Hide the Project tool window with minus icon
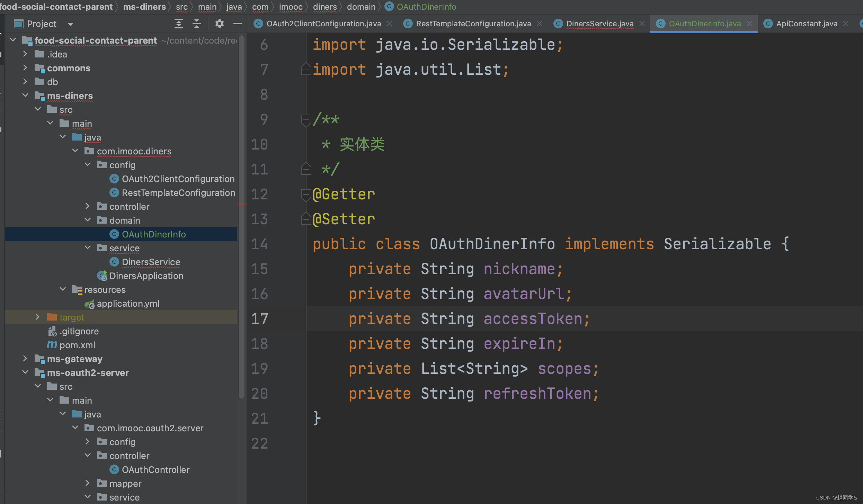 (x=237, y=24)
